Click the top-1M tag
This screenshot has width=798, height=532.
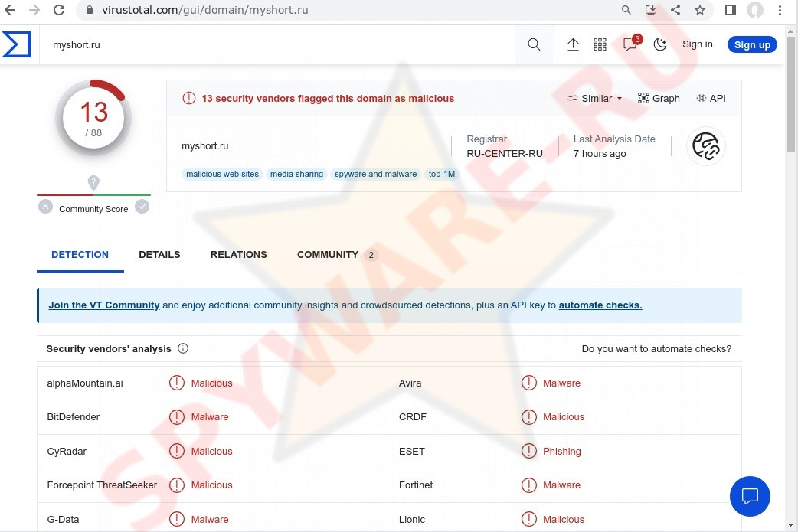tap(442, 174)
